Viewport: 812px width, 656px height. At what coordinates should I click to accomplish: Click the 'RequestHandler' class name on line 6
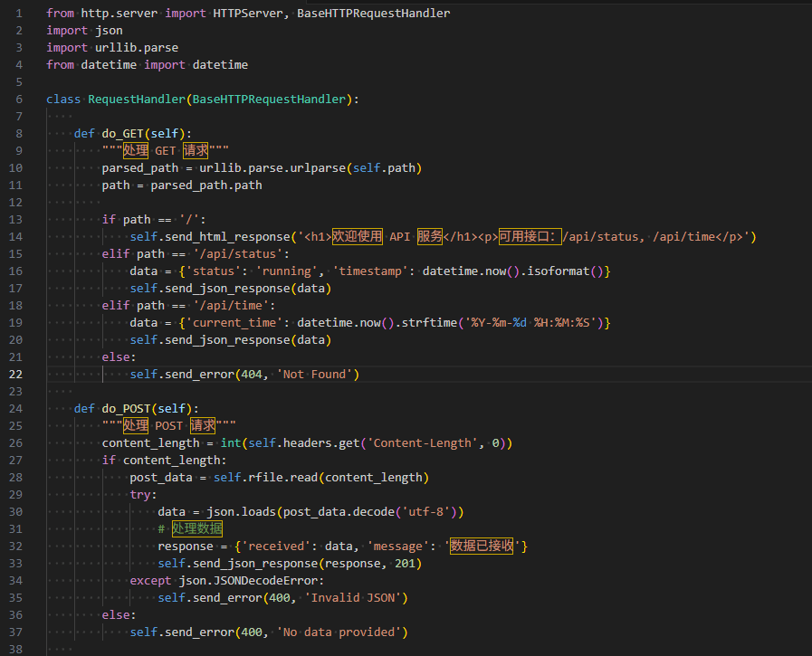(137, 99)
